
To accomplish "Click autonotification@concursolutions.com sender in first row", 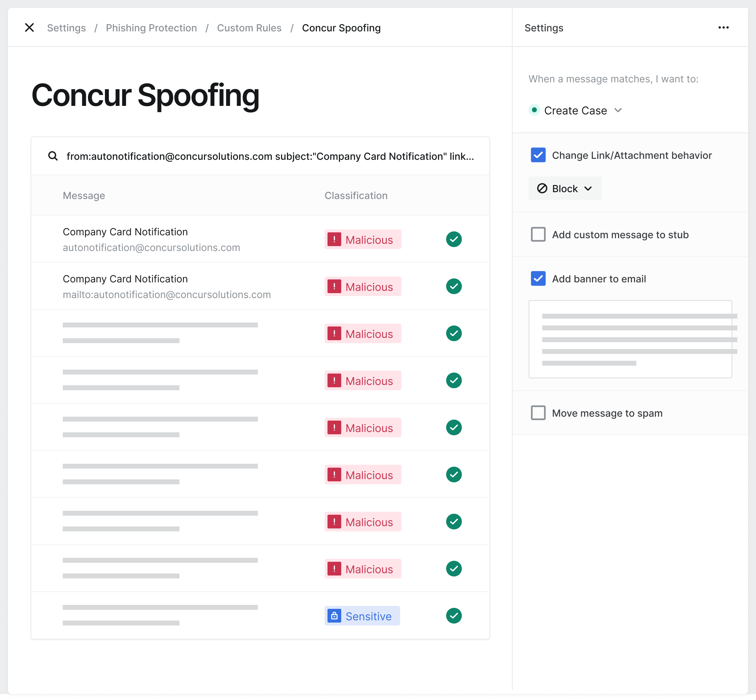I will tap(151, 248).
